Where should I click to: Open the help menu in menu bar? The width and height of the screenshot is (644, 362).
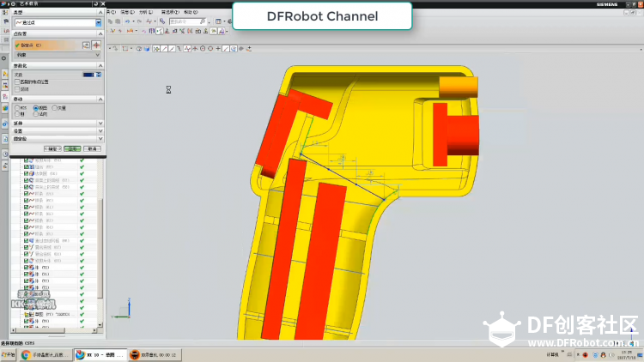[x=191, y=12]
